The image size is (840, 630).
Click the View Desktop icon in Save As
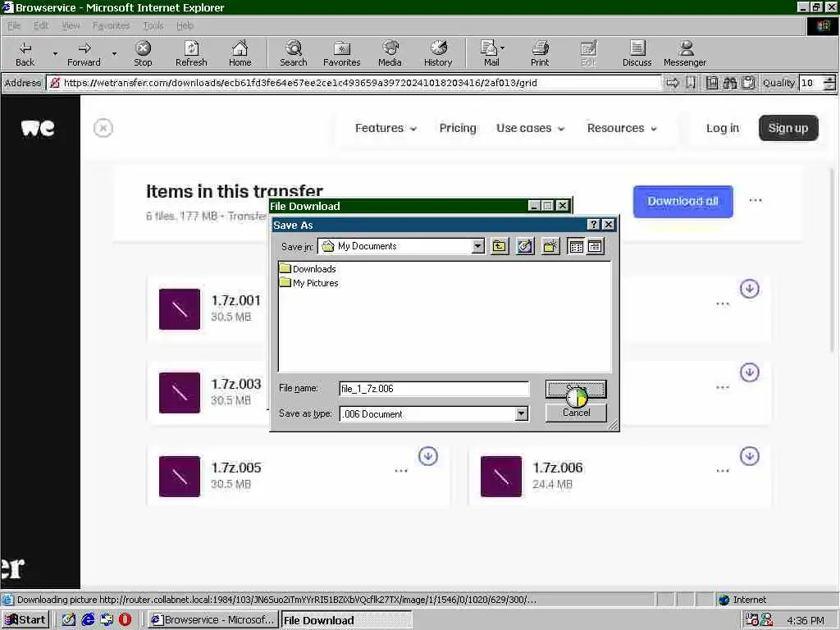525,246
